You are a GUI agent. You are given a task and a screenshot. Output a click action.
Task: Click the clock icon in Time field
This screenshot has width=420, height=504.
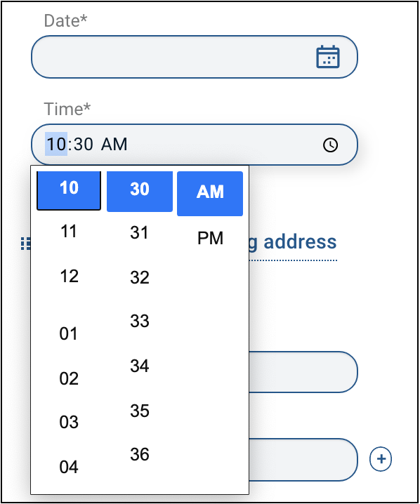[330, 145]
